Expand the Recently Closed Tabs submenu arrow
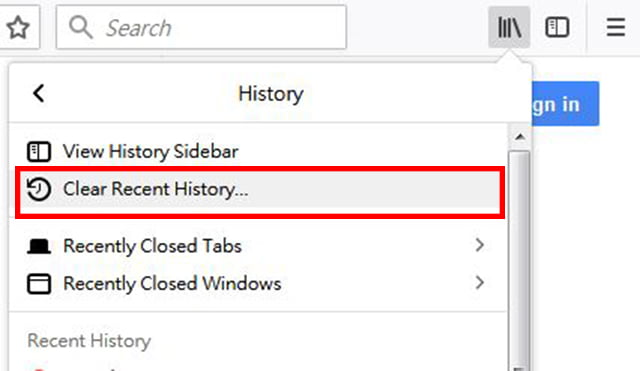 [480, 245]
